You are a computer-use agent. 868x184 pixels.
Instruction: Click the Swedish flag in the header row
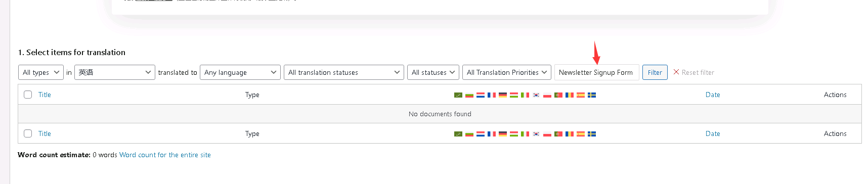[592, 95]
